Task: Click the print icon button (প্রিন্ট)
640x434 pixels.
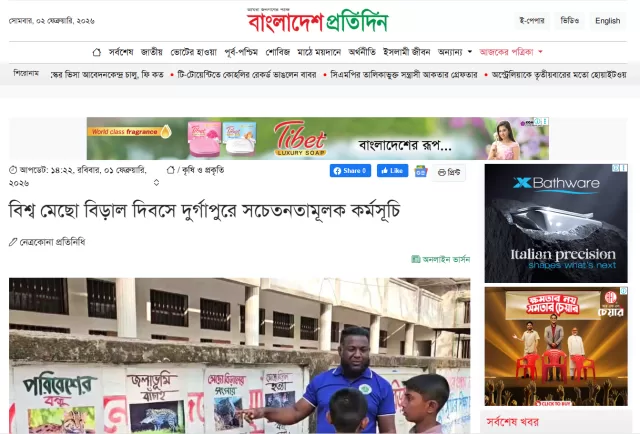Action: point(449,172)
